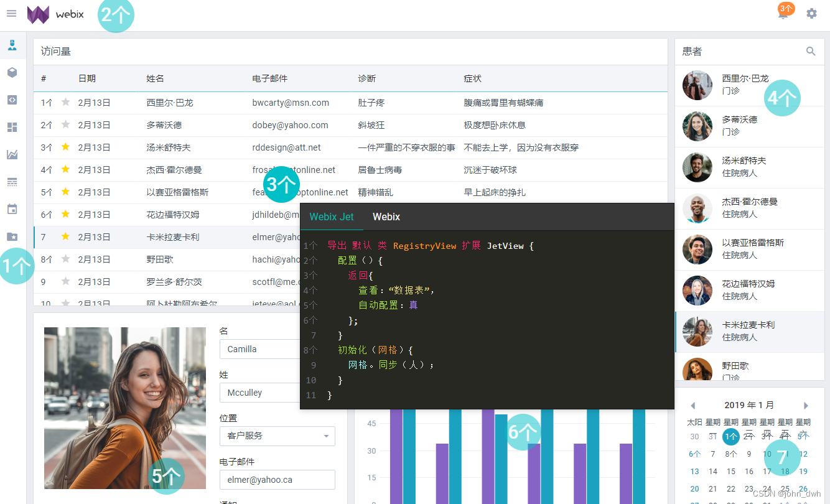Select patient 花边福特汉姆 in the patient list
Viewport: 830px width, 504px height.
[x=750, y=291]
